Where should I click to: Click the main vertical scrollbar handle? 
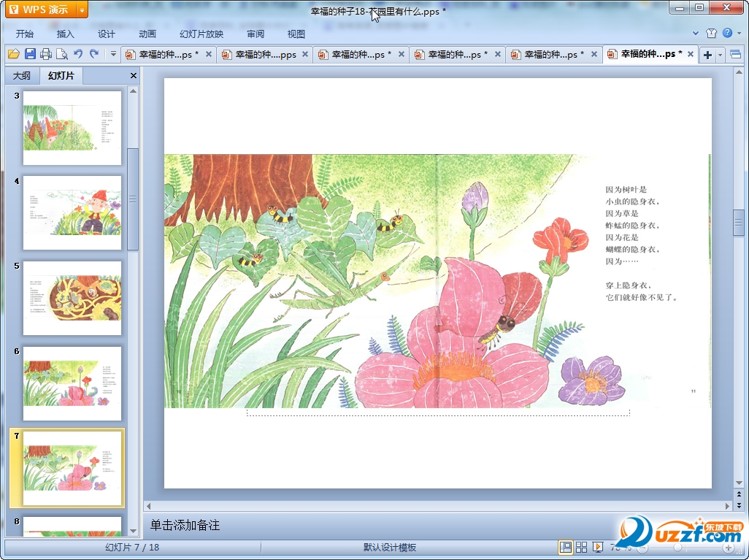739,223
